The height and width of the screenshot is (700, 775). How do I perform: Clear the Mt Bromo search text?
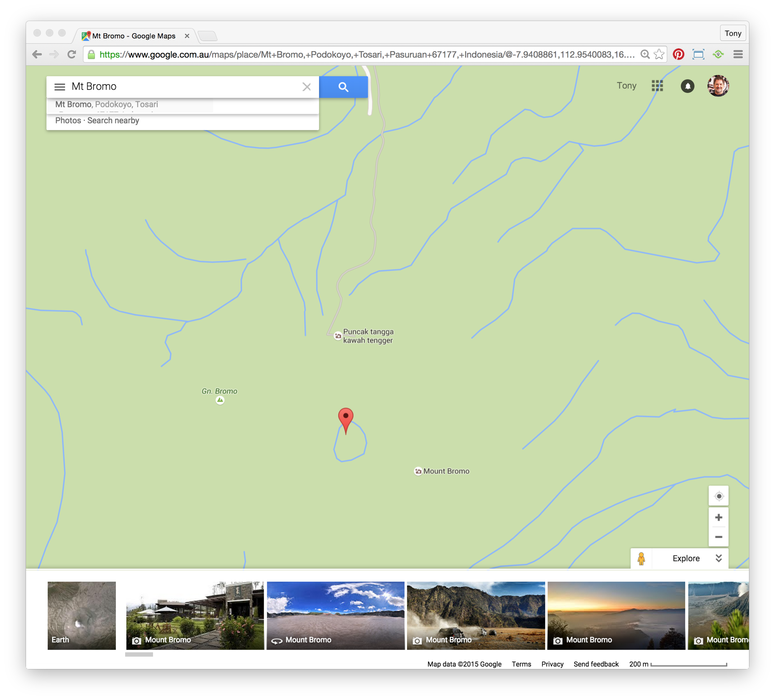pyautogui.click(x=306, y=87)
